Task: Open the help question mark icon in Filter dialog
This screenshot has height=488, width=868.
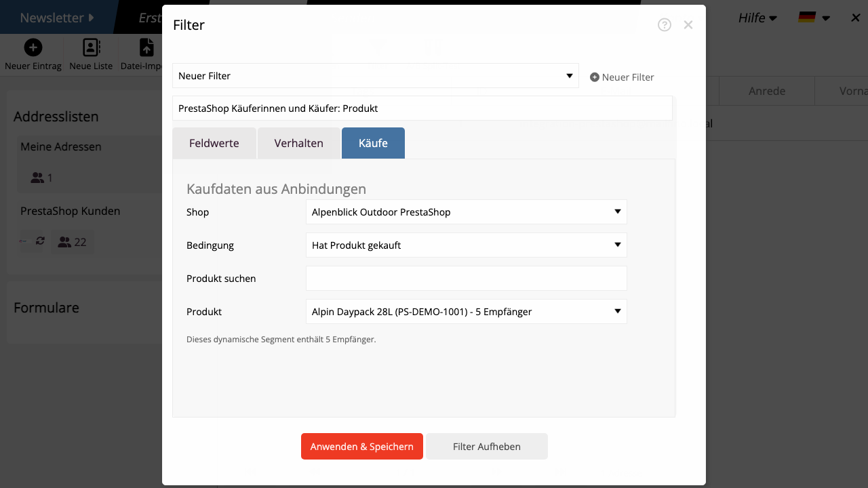Action: coord(665,25)
